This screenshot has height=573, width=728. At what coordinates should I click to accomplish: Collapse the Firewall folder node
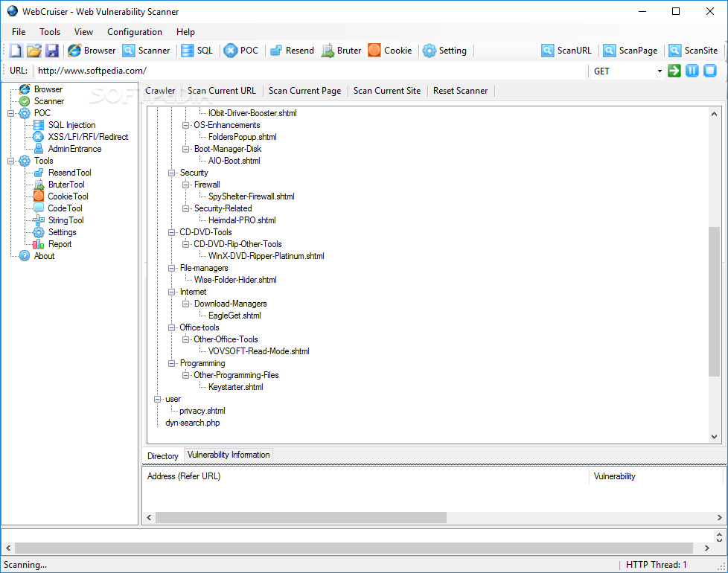tap(185, 185)
